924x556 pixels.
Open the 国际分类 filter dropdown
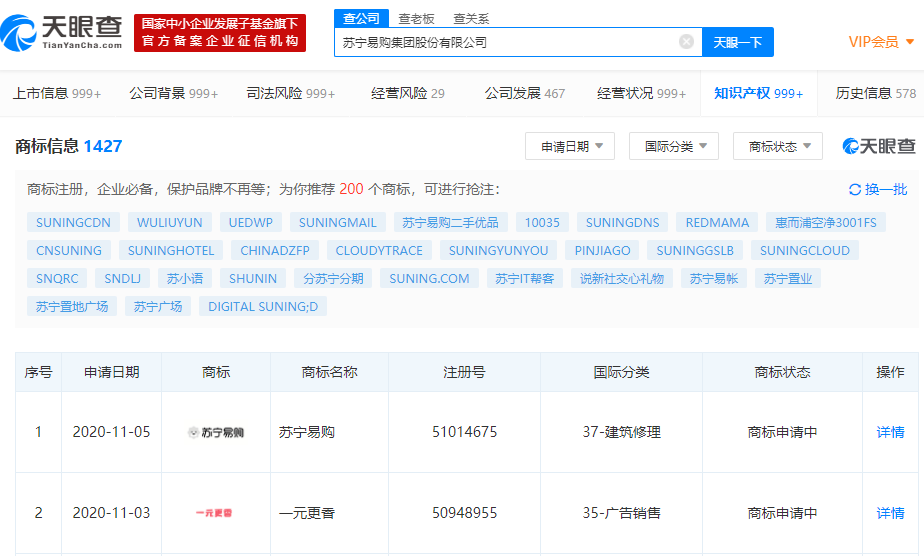(674, 146)
